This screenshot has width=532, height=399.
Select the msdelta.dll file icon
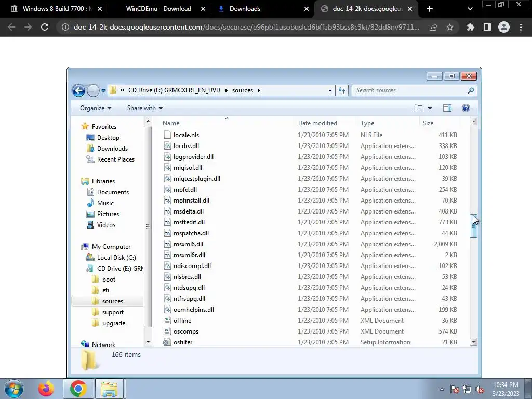167,211
